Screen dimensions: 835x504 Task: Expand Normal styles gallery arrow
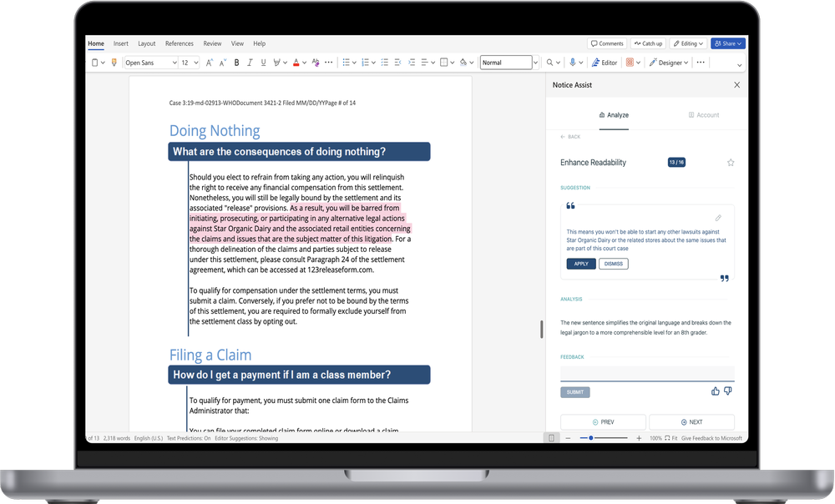tap(536, 63)
